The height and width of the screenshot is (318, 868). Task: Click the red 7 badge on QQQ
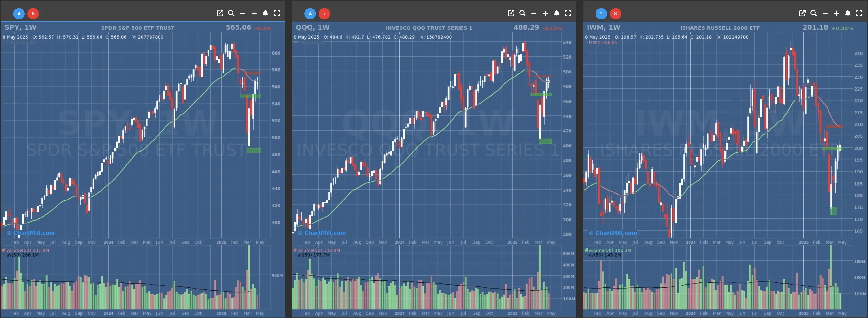point(324,14)
